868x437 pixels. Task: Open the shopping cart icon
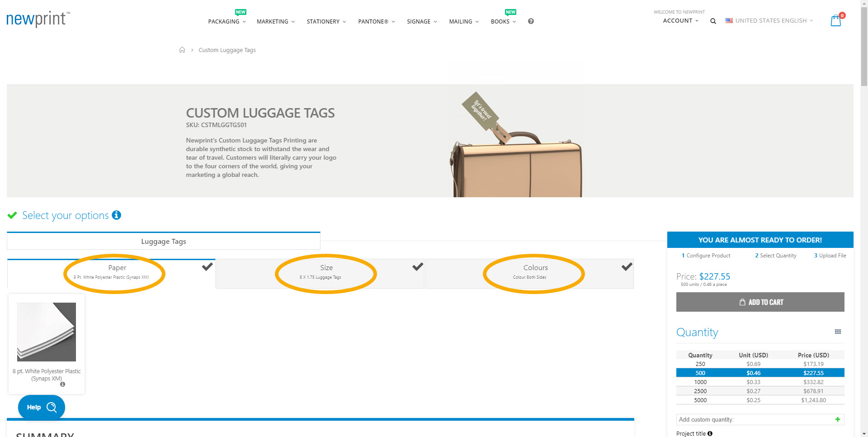[836, 20]
